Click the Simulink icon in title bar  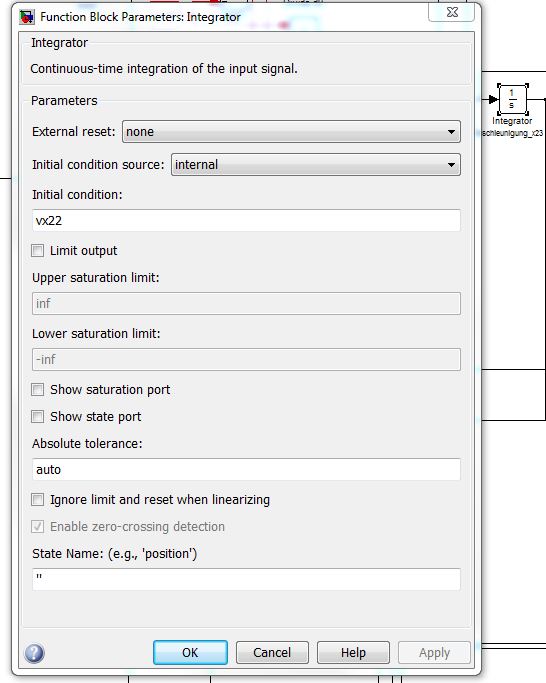(x=27, y=17)
